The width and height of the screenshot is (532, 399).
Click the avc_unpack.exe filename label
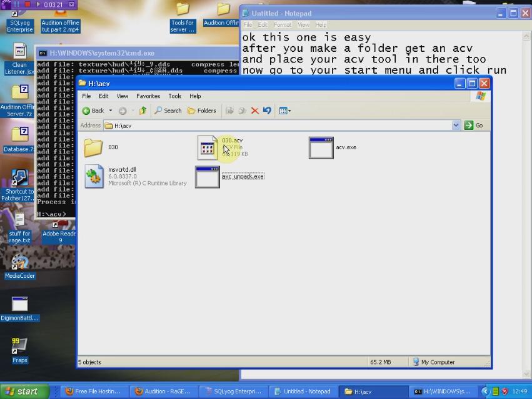(x=243, y=176)
